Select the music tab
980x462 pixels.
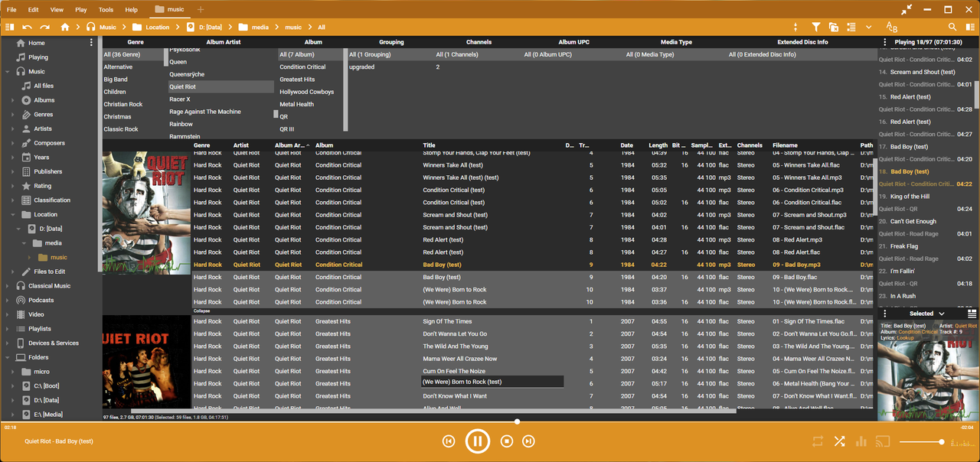click(x=169, y=9)
